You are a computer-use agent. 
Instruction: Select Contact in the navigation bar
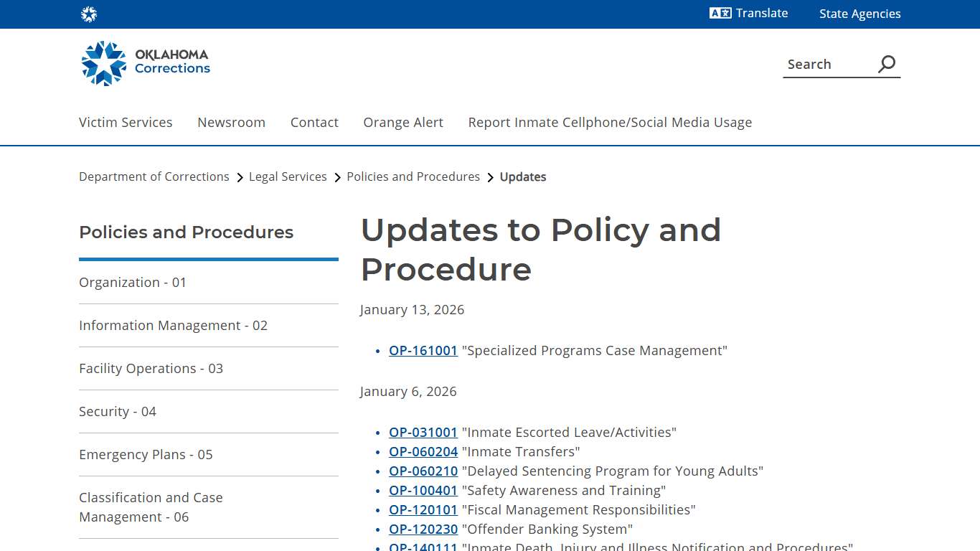pyautogui.click(x=314, y=122)
